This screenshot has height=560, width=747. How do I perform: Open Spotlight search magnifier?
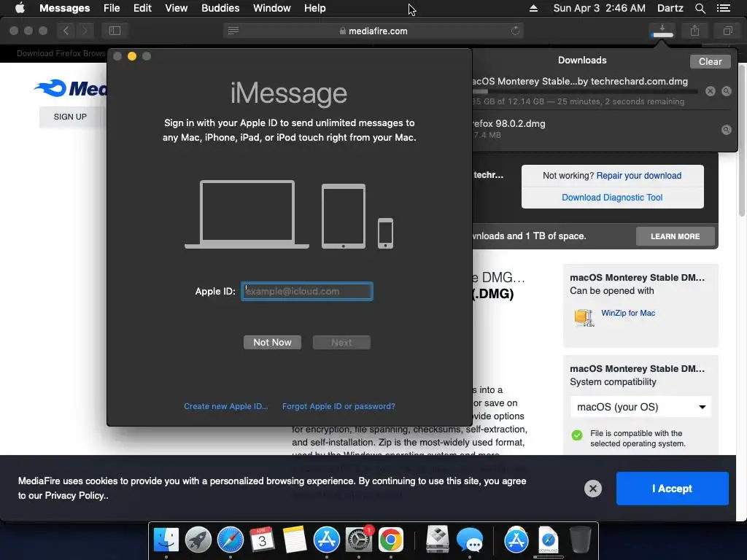(x=700, y=8)
